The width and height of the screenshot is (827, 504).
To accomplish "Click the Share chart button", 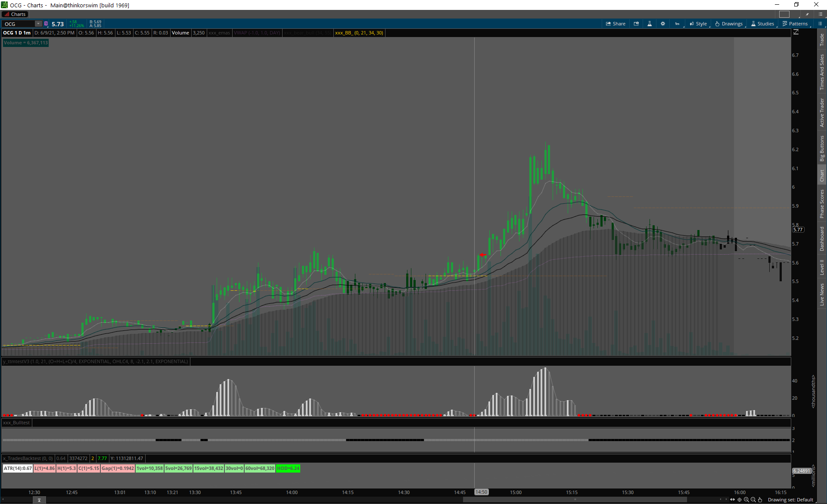I will tap(616, 24).
